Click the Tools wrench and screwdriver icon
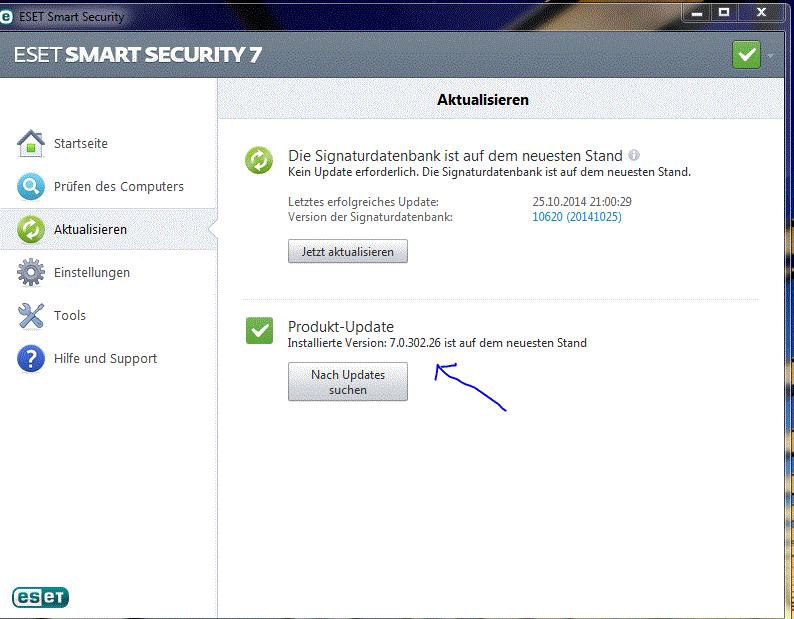Image resolution: width=794 pixels, height=619 pixels. click(31, 316)
